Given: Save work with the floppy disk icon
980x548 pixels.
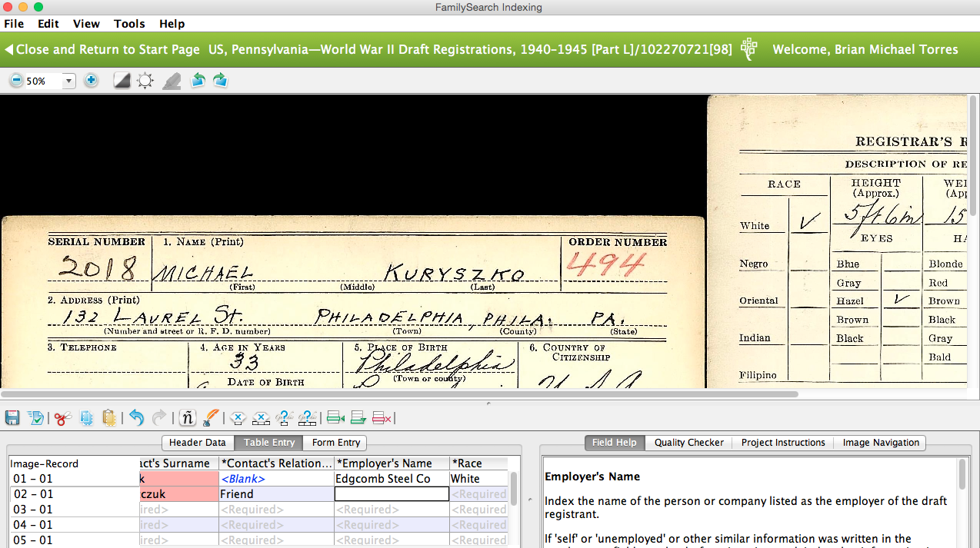Looking at the screenshot, I should tap(13, 418).
